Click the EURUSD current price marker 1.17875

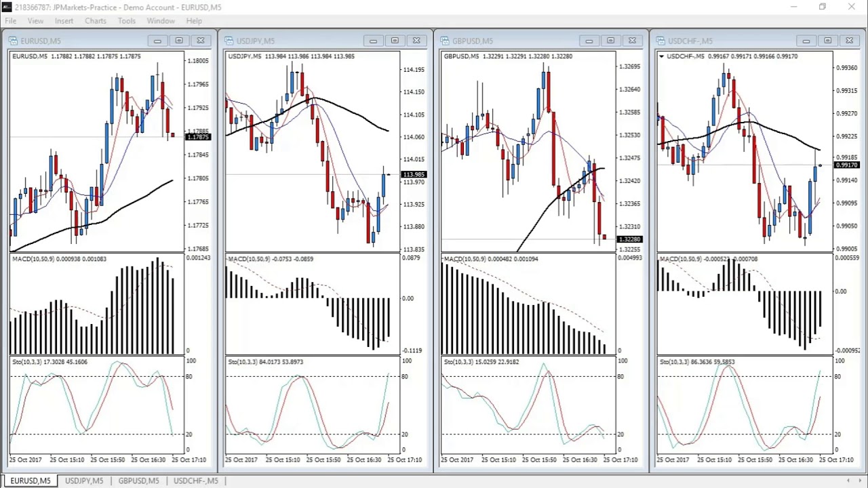[197, 137]
